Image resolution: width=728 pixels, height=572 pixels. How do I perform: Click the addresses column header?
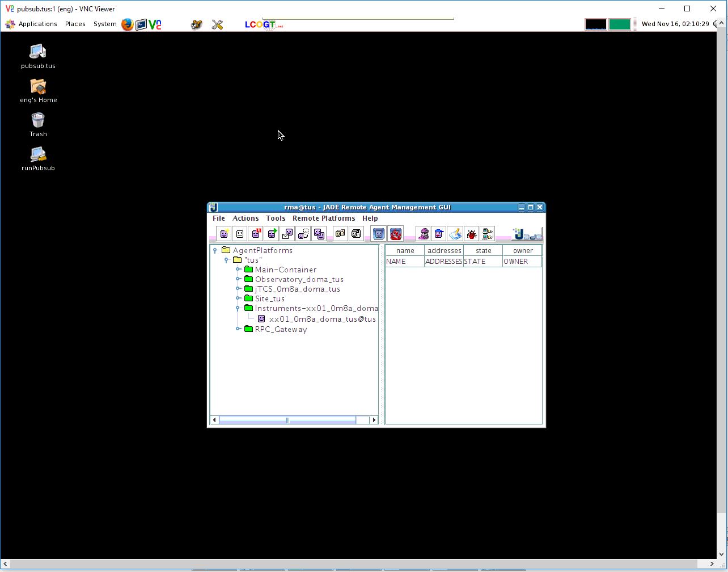pos(444,251)
